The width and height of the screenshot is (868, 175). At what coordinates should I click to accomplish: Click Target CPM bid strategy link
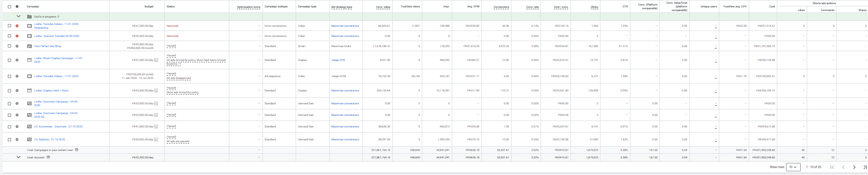click(338, 76)
